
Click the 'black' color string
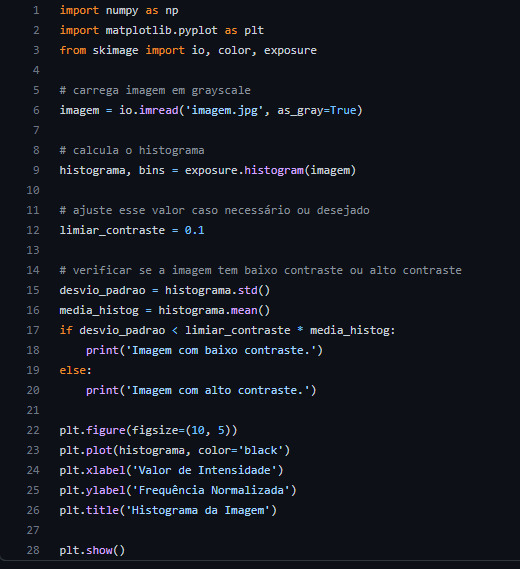click(261, 450)
